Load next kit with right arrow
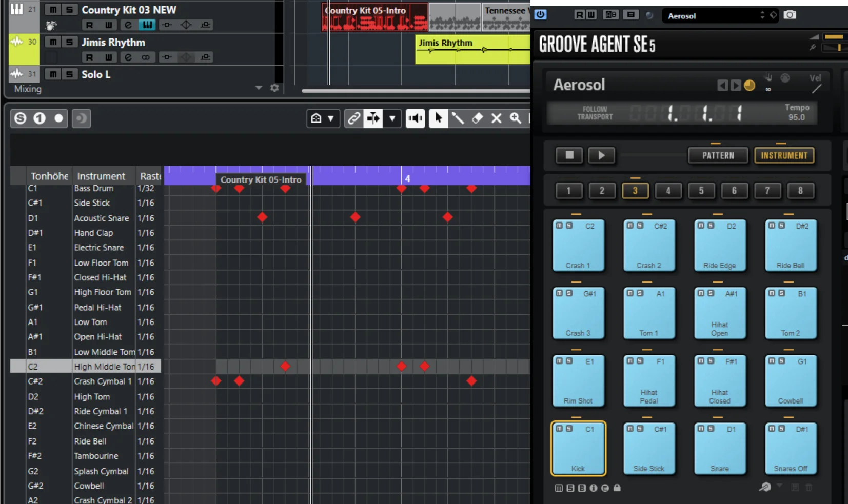This screenshot has height=504, width=848. tap(736, 85)
